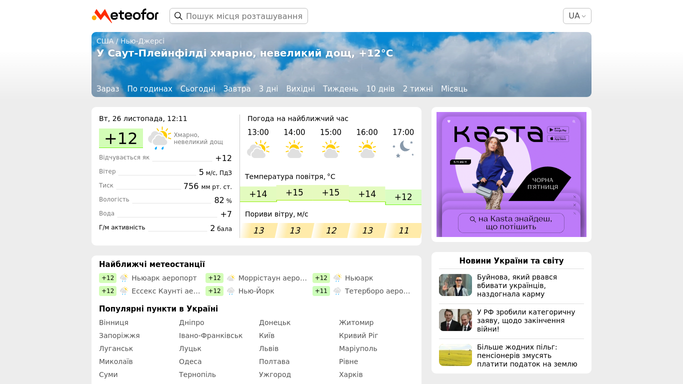The height and width of the screenshot is (384, 683).
Task: Select the 2 тижні forecast tab
Action: coord(418,89)
